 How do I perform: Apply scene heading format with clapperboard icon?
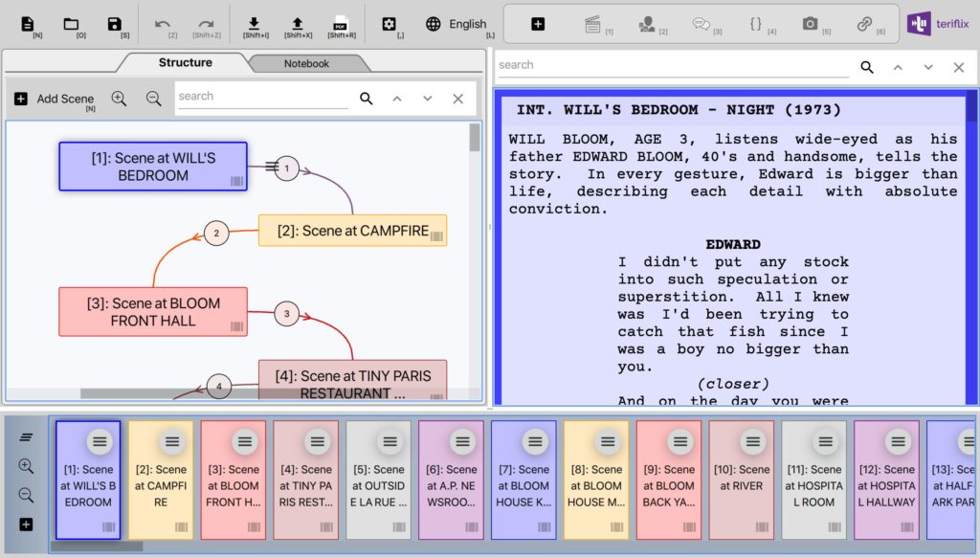(592, 24)
